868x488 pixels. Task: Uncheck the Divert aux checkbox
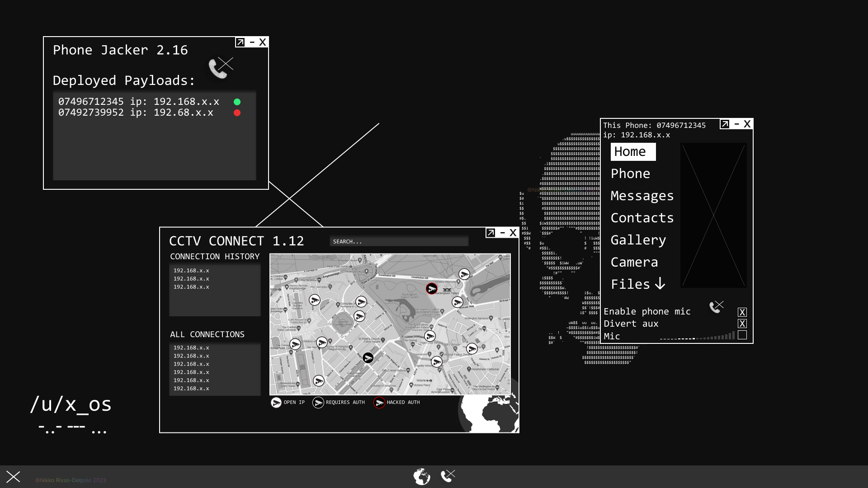[742, 324]
